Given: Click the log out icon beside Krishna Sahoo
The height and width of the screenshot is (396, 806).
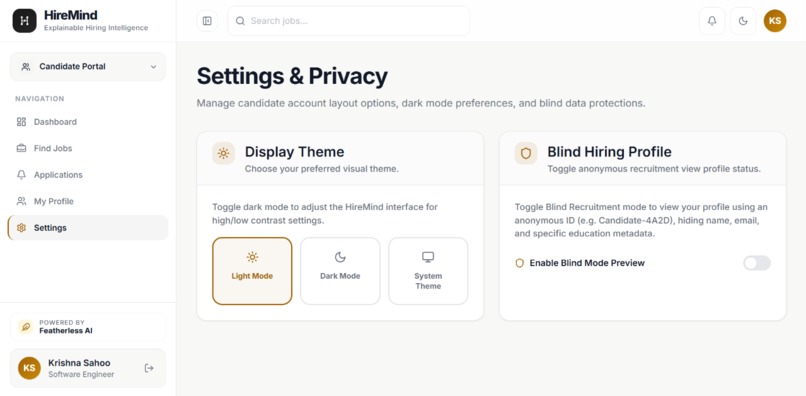Looking at the screenshot, I should point(149,368).
